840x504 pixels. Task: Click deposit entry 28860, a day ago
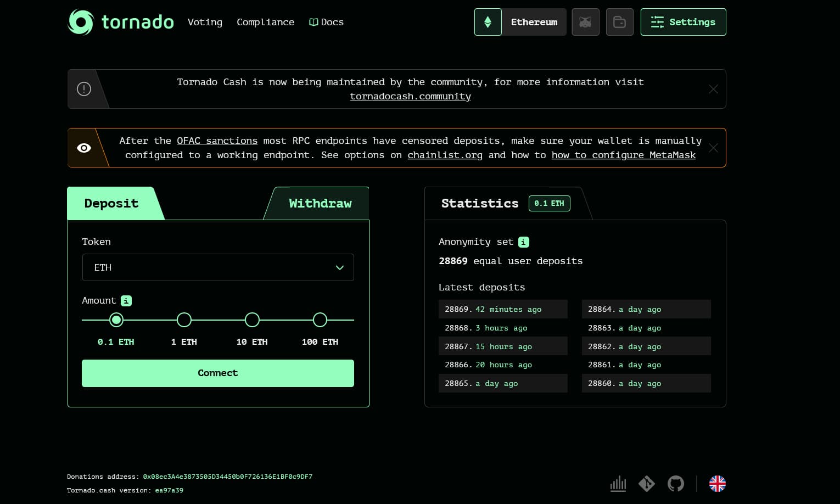pyautogui.click(x=646, y=383)
